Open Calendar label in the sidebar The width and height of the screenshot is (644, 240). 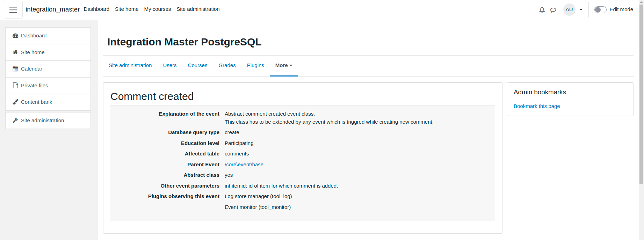(x=31, y=69)
